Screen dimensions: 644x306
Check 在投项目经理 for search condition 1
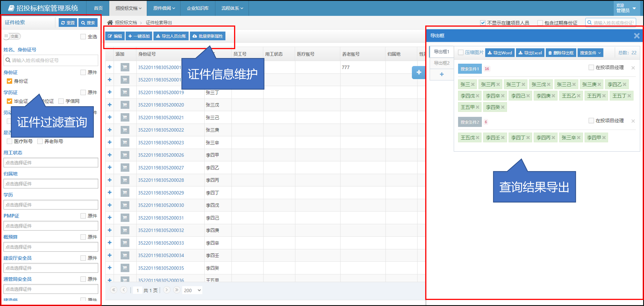(591, 67)
